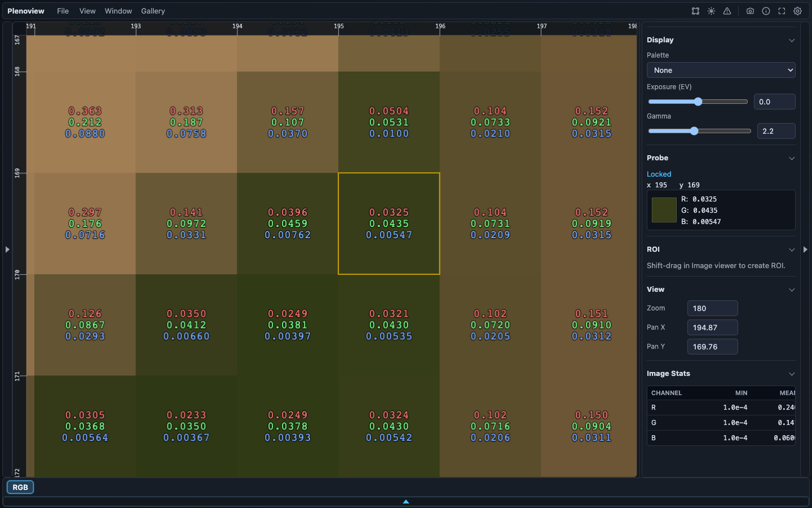The height and width of the screenshot is (508, 812).
Task: Click the right panel collapse arrow
Action: pos(805,249)
